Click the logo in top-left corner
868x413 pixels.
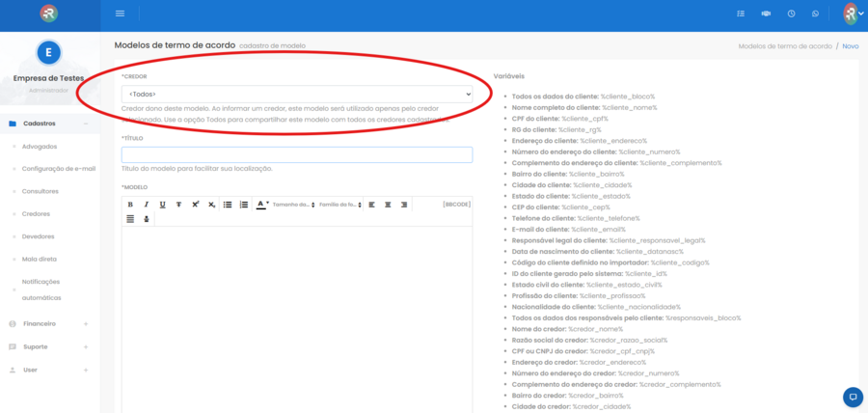pos(49,14)
